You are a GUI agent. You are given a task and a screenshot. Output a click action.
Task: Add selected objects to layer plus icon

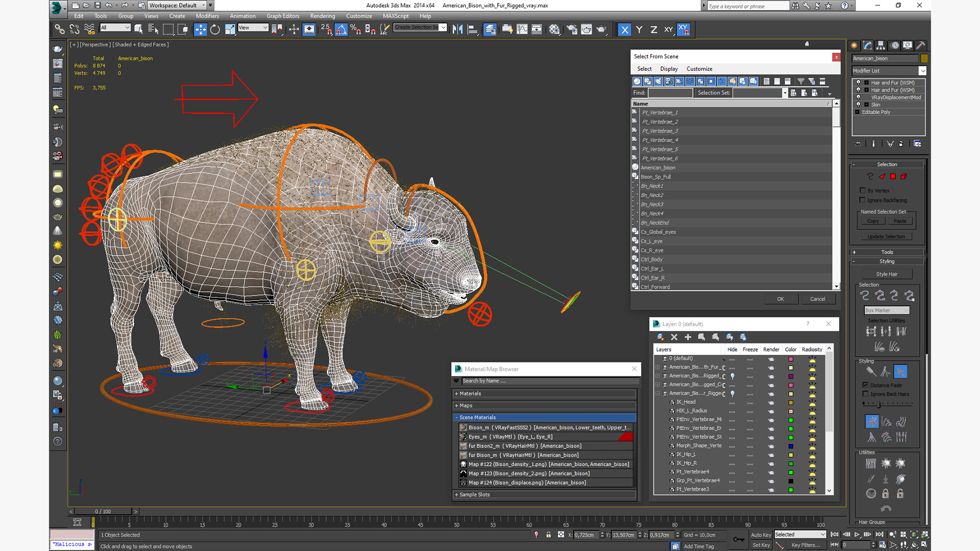pos(688,337)
